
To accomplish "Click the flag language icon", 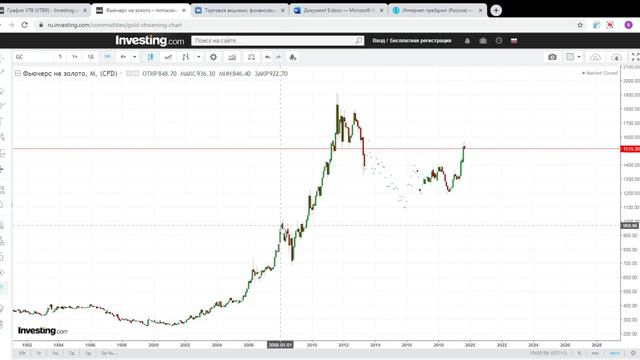I will [x=514, y=41].
